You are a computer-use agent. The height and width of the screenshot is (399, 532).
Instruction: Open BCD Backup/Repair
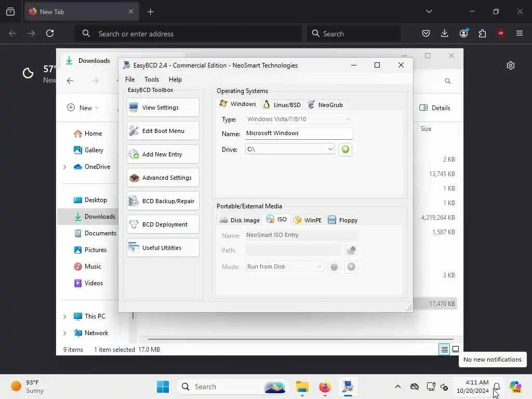click(x=163, y=201)
